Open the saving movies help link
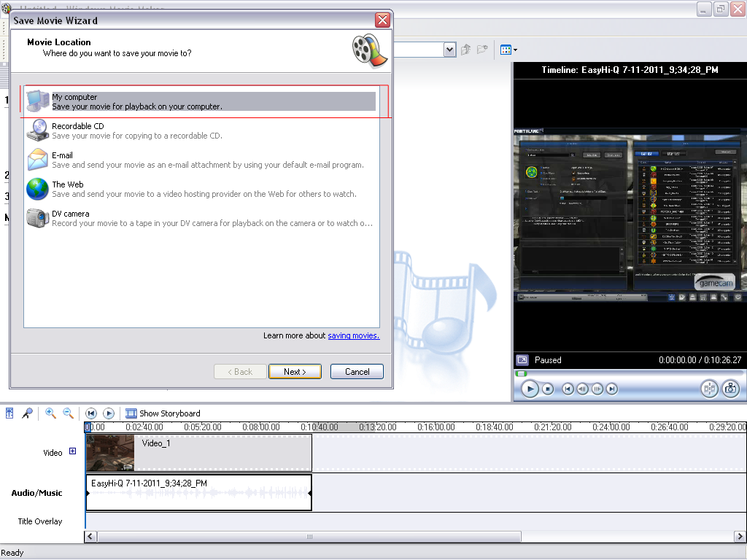 coord(354,335)
